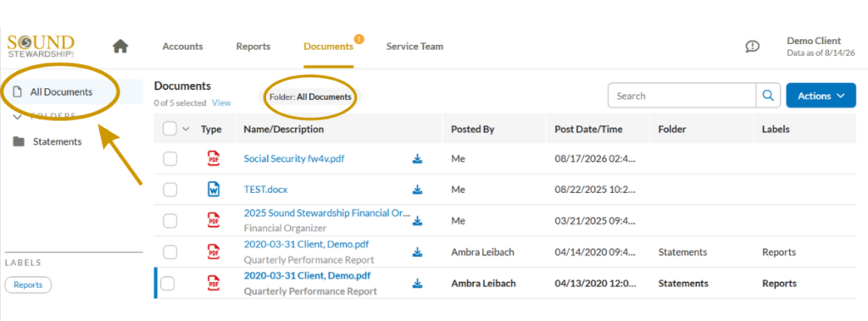Open the Accounts tab
This screenshot has width=868, height=321.
(x=183, y=47)
